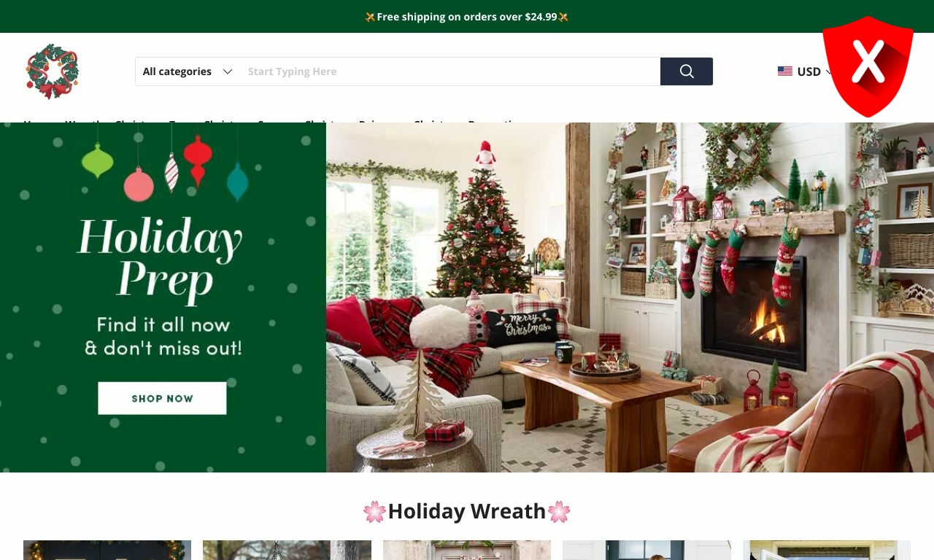This screenshot has height=560, width=934.
Task: Click the US flag currency icon
Action: tap(785, 71)
